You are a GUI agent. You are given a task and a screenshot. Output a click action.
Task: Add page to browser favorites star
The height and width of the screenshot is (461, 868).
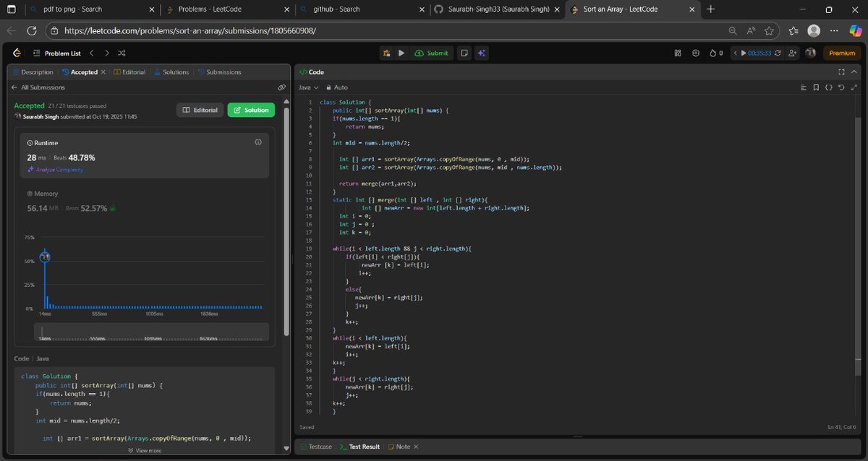[769, 31]
